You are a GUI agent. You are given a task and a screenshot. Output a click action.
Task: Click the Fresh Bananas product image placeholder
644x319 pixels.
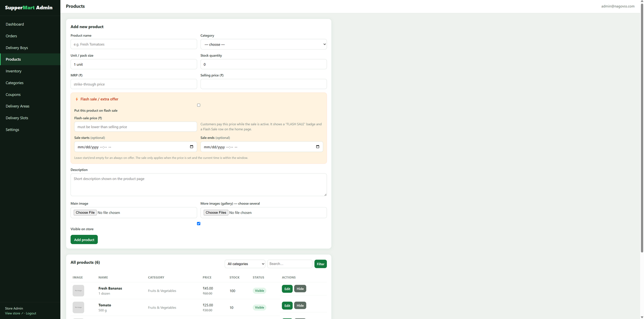(78, 290)
